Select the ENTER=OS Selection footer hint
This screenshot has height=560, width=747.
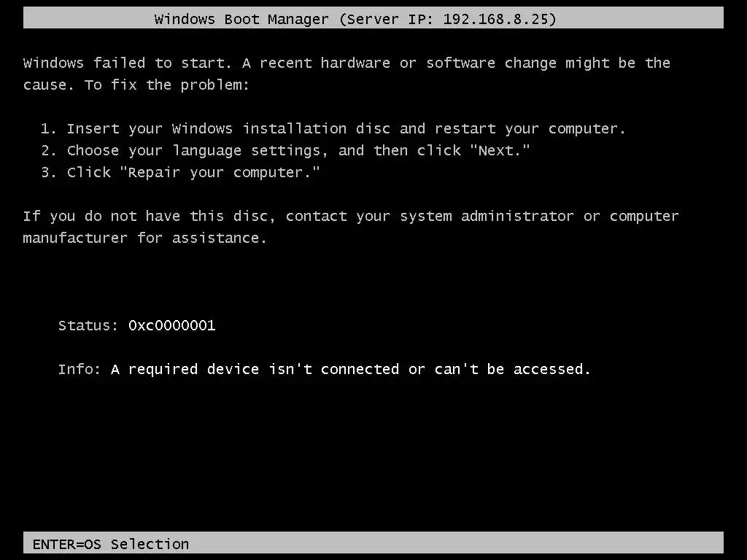point(111,544)
